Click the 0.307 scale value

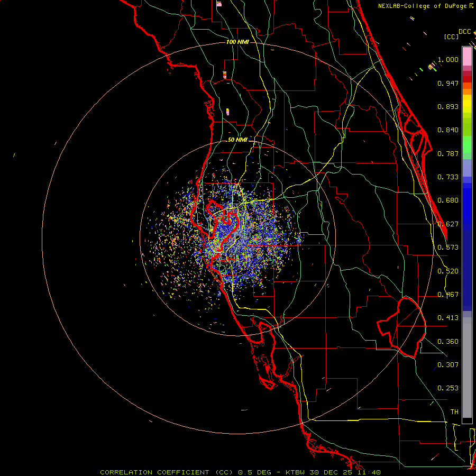tap(448, 365)
